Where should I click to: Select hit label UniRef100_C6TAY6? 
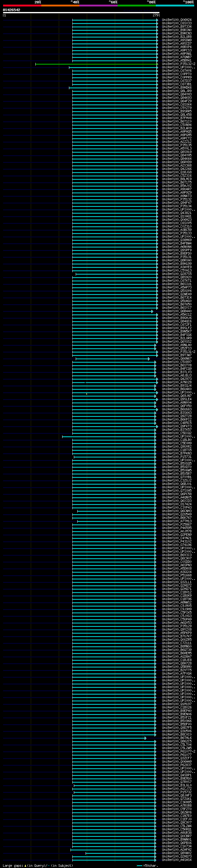tap(176, 71)
